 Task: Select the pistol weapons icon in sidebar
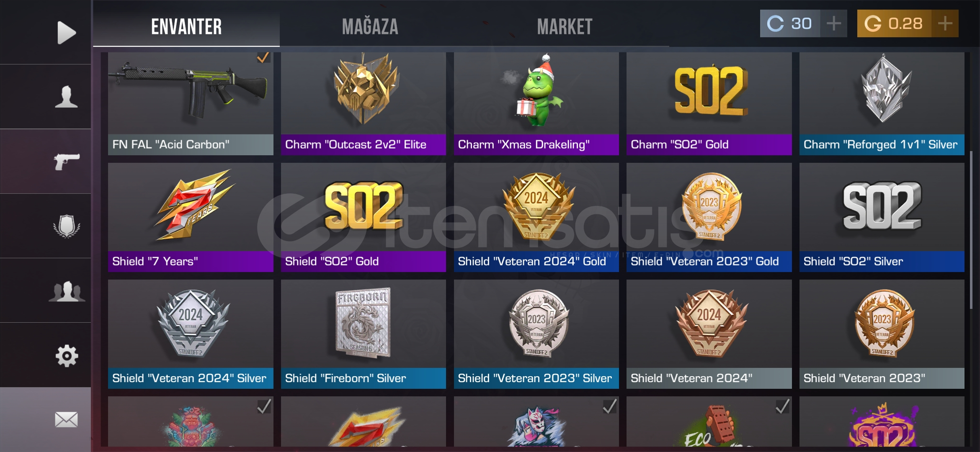(x=67, y=162)
